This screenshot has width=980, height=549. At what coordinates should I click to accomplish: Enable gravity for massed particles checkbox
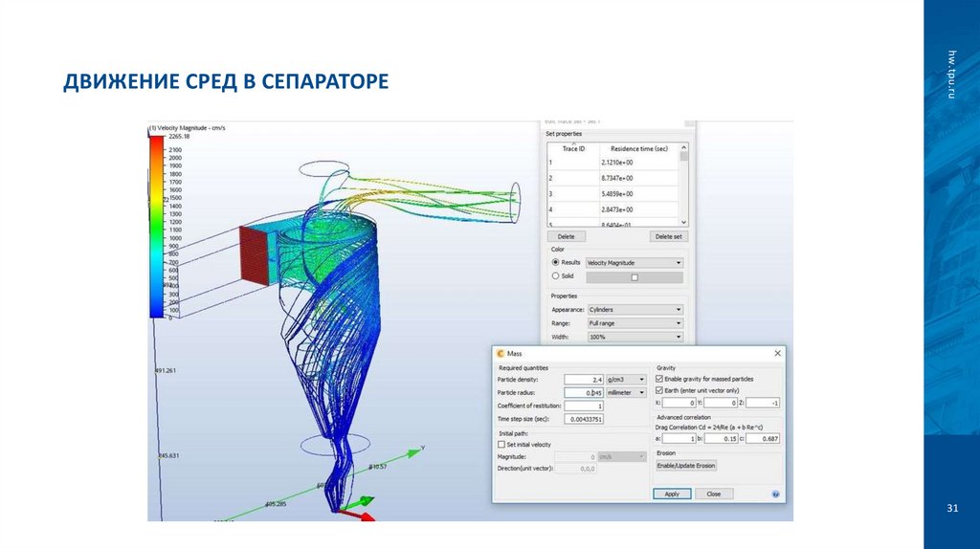coord(658,379)
